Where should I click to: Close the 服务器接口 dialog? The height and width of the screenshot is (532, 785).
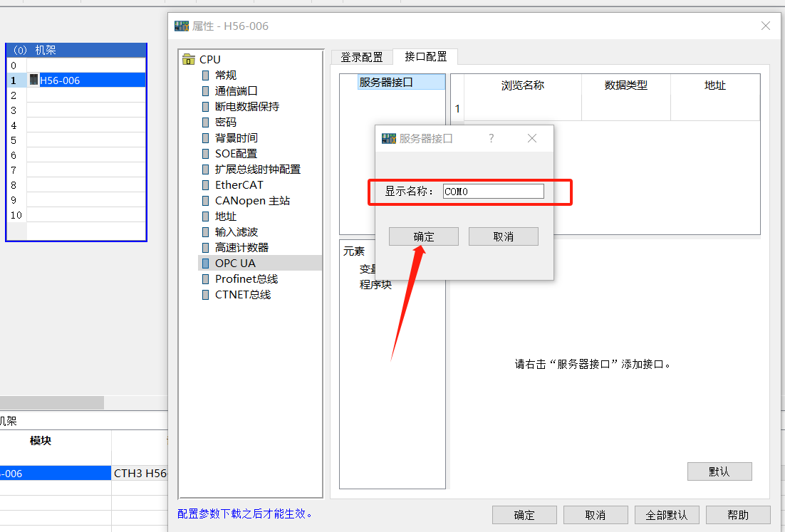click(532, 138)
